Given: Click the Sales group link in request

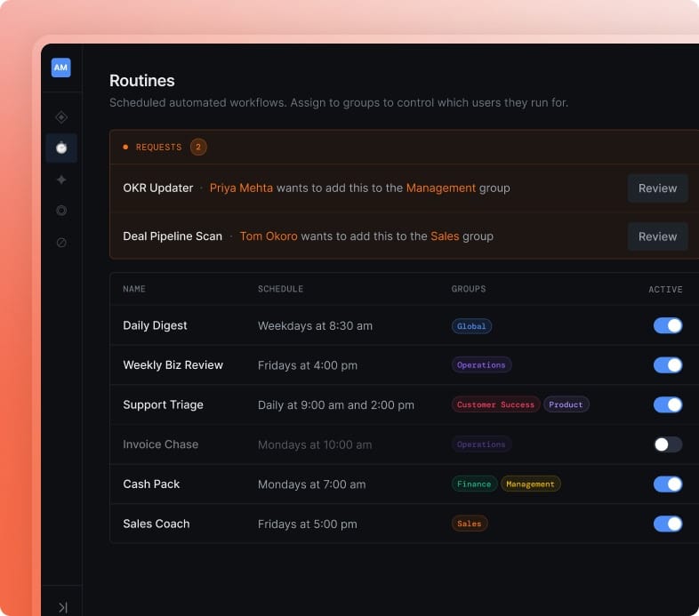Looking at the screenshot, I should [x=445, y=236].
